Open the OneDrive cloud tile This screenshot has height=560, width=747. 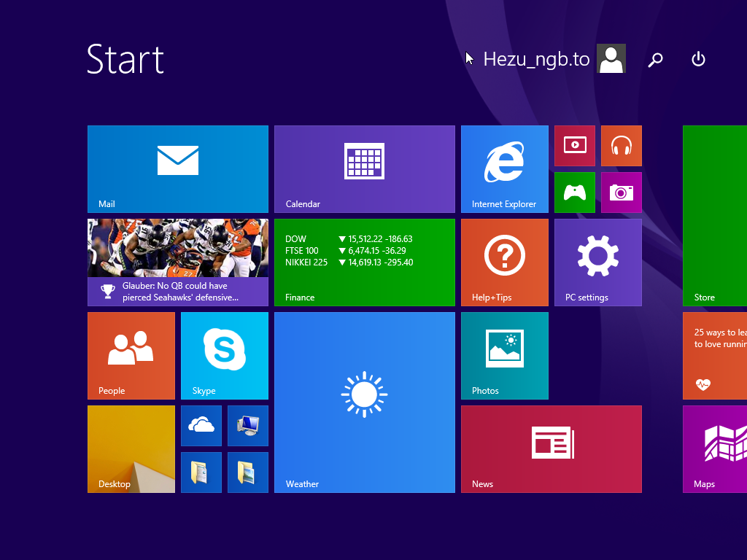click(201, 425)
